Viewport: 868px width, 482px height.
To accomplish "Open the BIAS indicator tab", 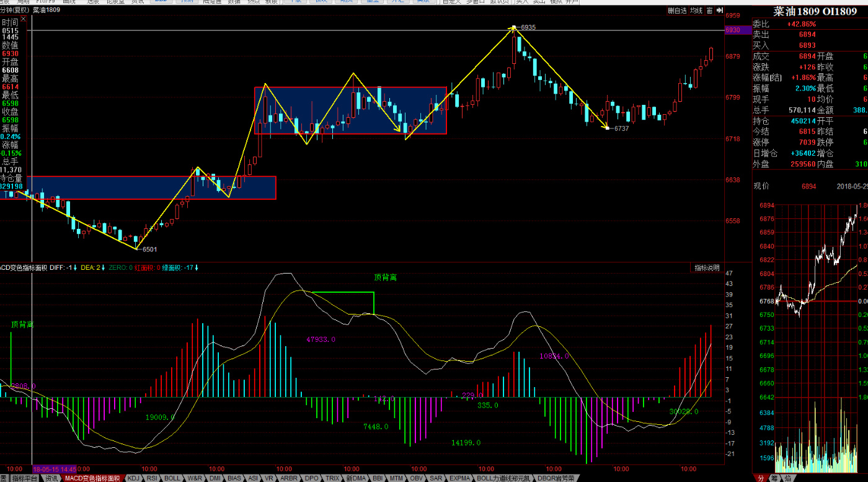I will pyautogui.click(x=234, y=478).
